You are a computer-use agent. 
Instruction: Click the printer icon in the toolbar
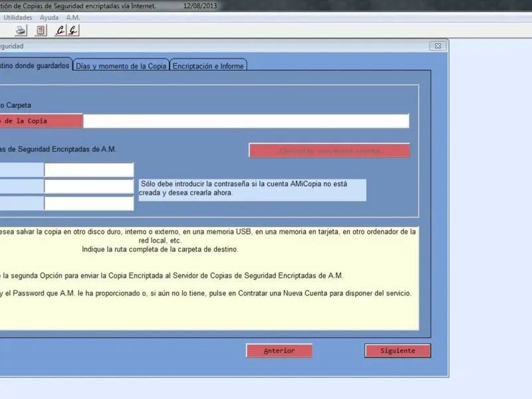point(21,31)
